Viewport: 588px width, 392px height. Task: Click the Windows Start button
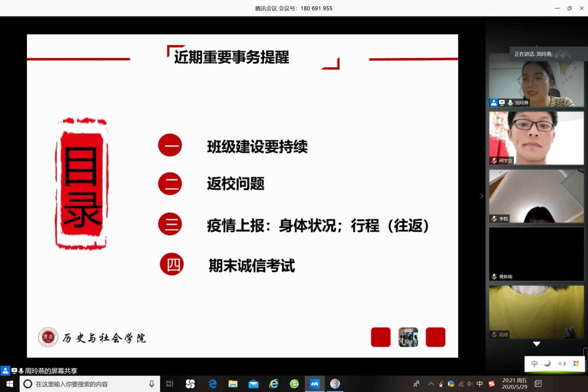(9, 384)
